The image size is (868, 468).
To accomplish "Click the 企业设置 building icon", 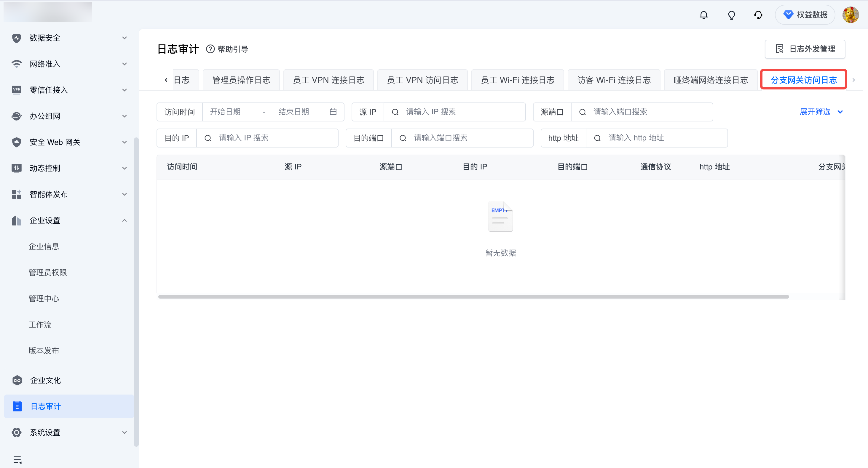I will [17, 221].
